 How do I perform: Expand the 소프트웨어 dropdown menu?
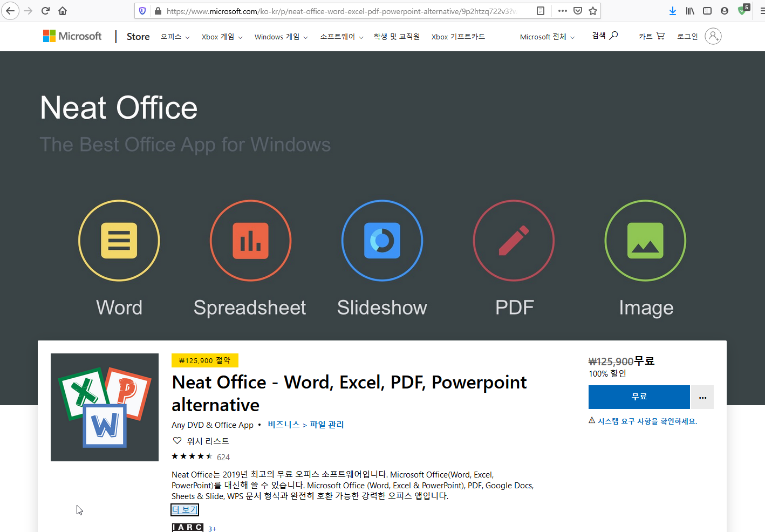[x=342, y=37]
